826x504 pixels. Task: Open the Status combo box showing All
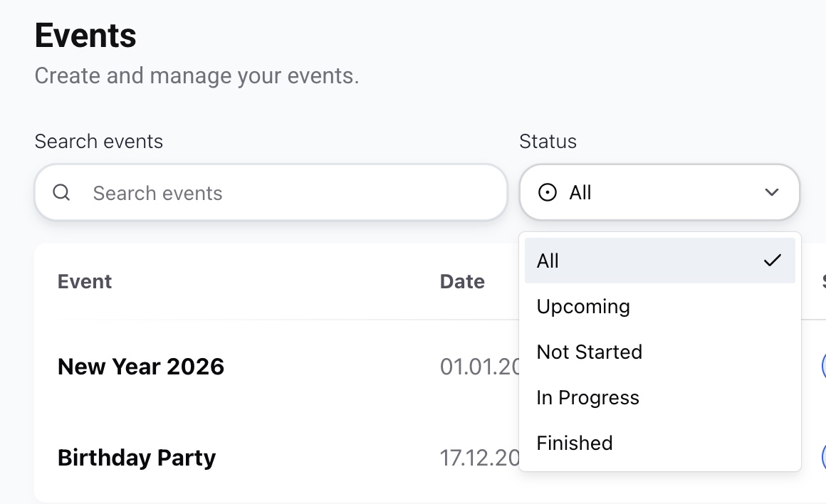[x=659, y=193]
